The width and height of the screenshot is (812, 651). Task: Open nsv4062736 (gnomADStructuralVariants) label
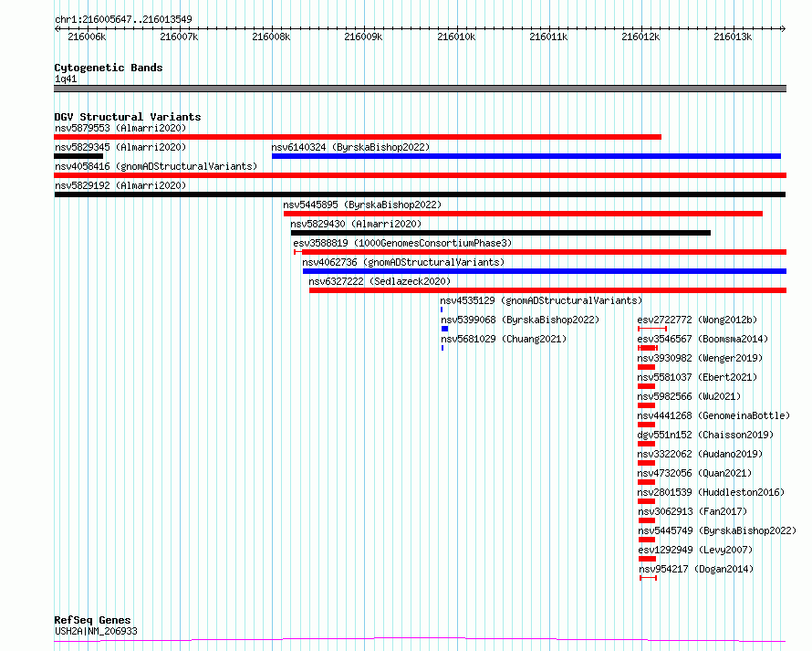[x=403, y=262]
